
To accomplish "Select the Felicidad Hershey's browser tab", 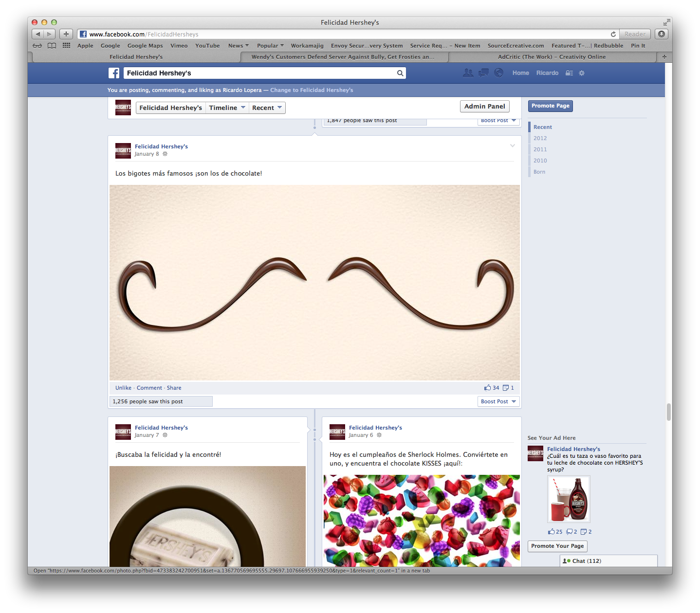I will 136,57.
